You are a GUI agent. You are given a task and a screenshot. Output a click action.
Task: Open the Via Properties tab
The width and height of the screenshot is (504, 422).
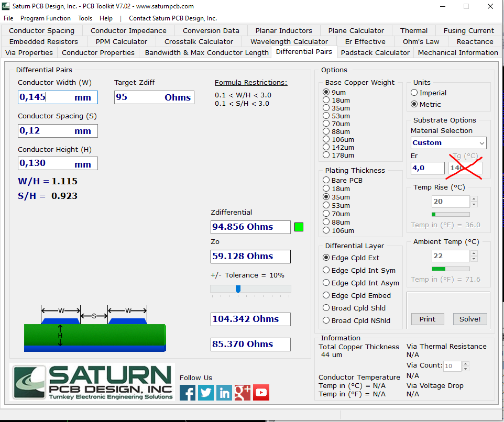click(x=29, y=52)
